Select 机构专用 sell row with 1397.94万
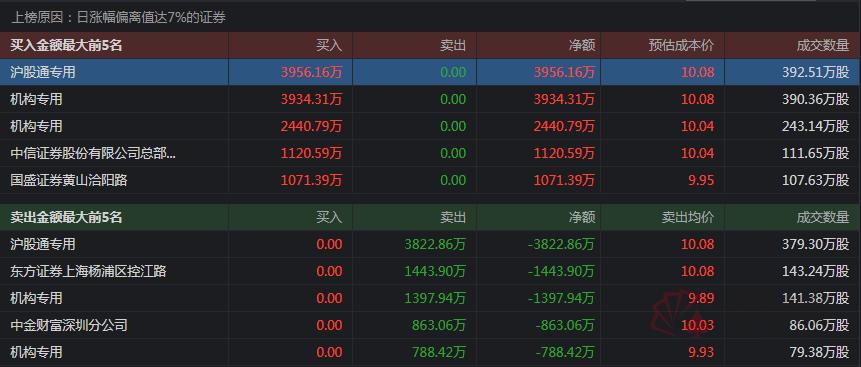Screen dimensions: 861x367 tap(430, 298)
